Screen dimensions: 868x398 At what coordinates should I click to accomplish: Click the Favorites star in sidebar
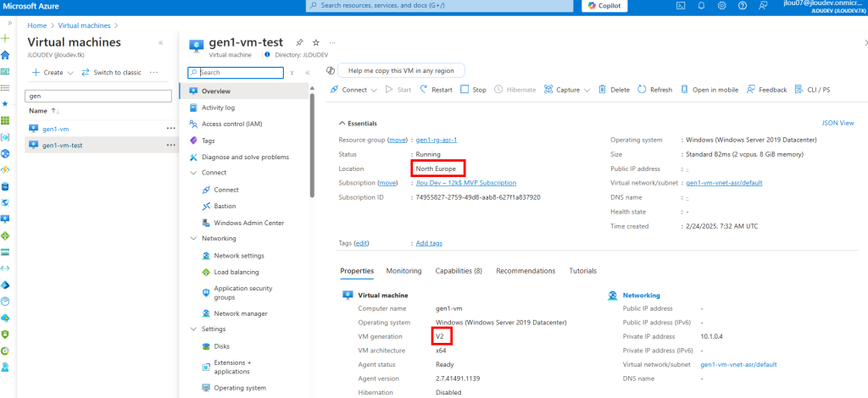(6, 103)
